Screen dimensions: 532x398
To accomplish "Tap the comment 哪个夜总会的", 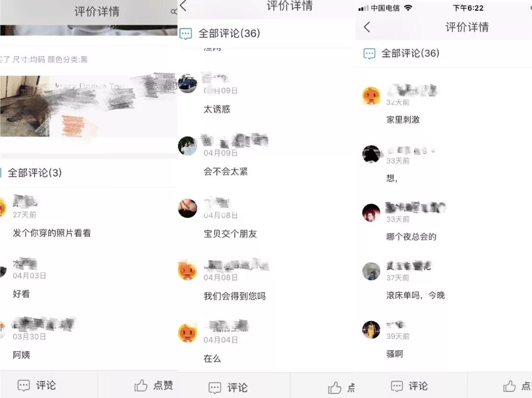I will click(x=411, y=237).
